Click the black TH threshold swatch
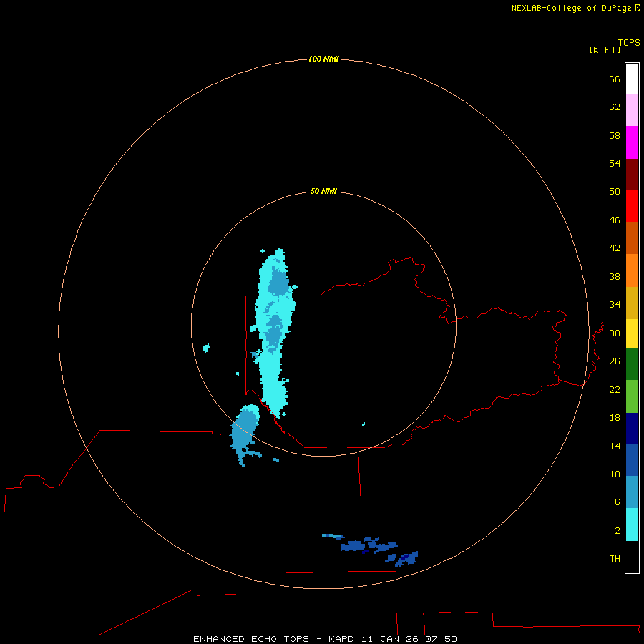The width and height of the screenshot is (644, 644). pyautogui.click(x=632, y=557)
